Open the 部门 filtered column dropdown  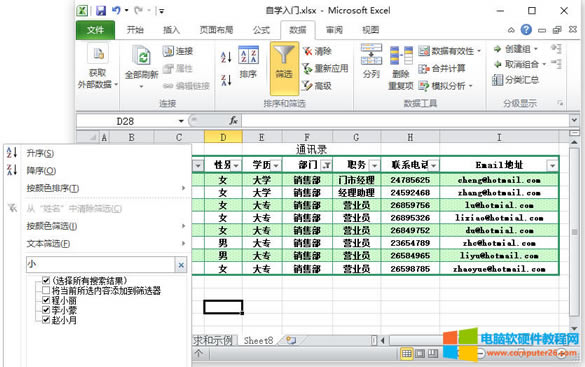(x=326, y=165)
